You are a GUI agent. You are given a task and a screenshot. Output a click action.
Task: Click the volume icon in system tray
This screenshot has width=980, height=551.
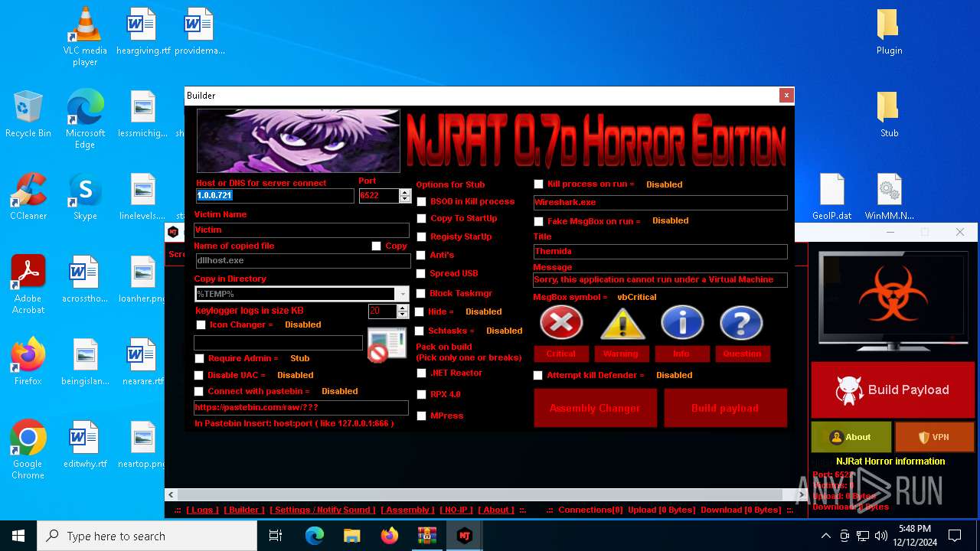(x=881, y=536)
